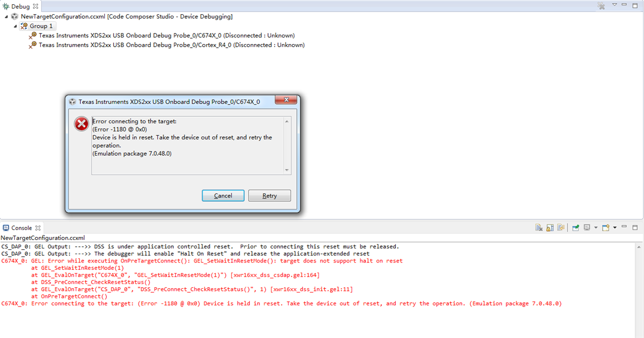Click the Display Selected Console icon
Screen dimensions: 644x338
click(x=587, y=227)
